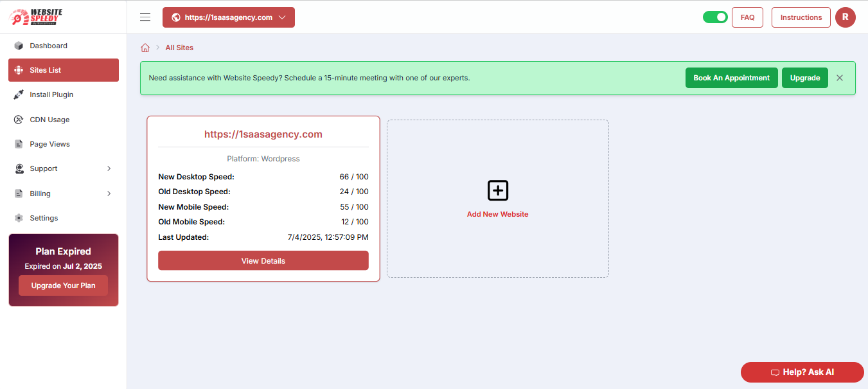Click the Support headset icon
Screen dimensions: 868x389
point(19,168)
